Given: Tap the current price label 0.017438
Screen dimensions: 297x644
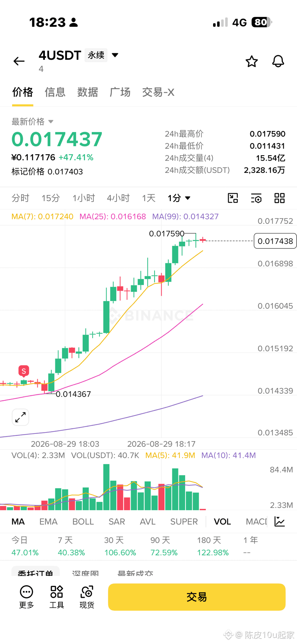Looking at the screenshot, I should [275, 241].
